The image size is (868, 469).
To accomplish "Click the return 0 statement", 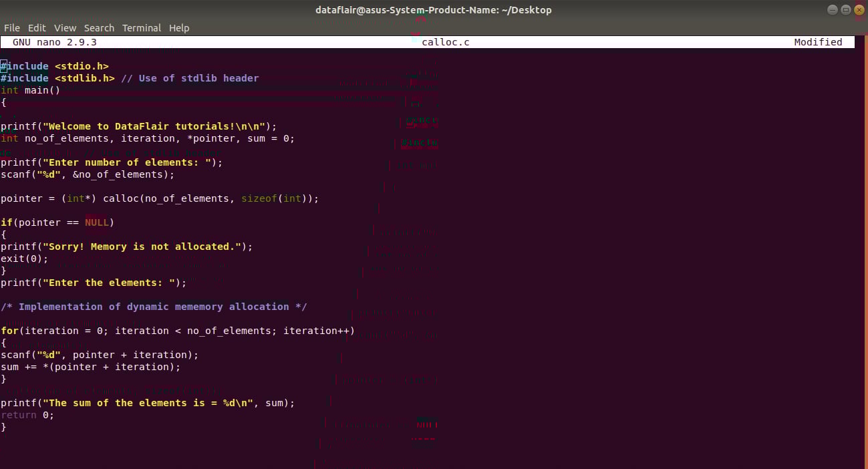I will (27, 414).
